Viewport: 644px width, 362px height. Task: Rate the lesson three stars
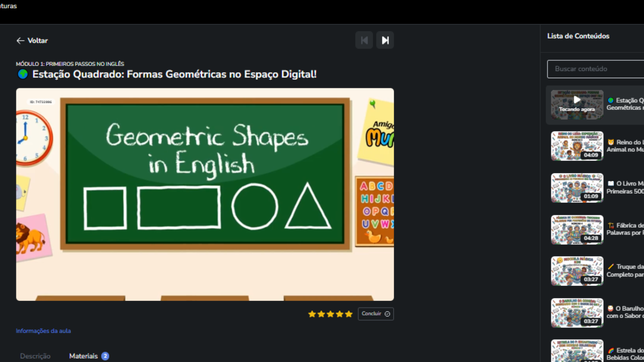(x=330, y=314)
